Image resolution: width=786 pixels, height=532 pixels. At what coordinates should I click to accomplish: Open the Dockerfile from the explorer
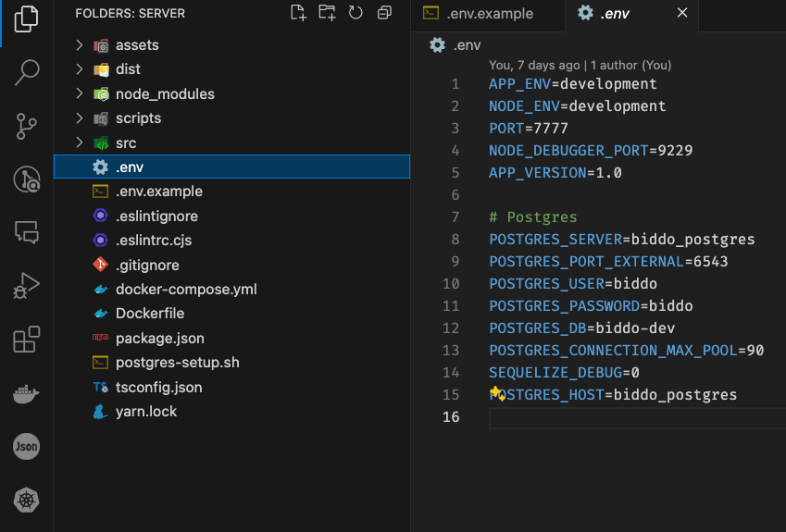click(x=231, y=314)
